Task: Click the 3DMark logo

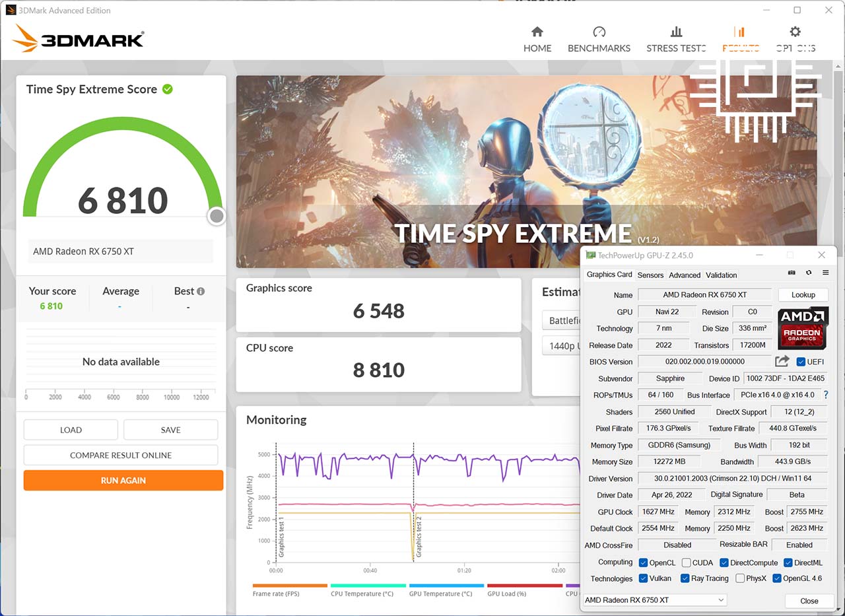Action: click(x=79, y=39)
